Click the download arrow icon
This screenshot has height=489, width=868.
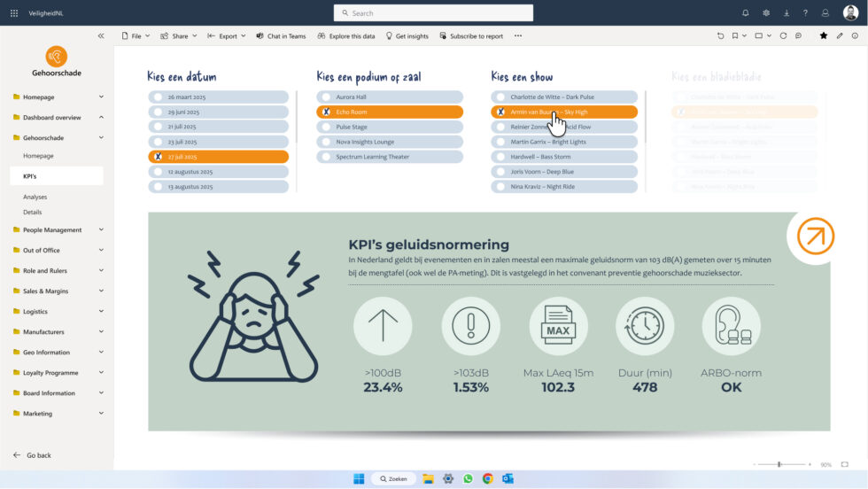click(786, 13)
